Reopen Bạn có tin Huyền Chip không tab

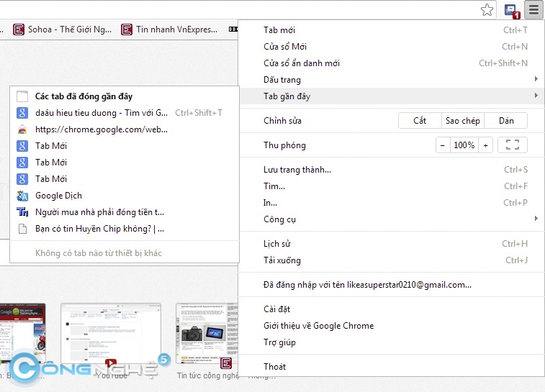125,229
